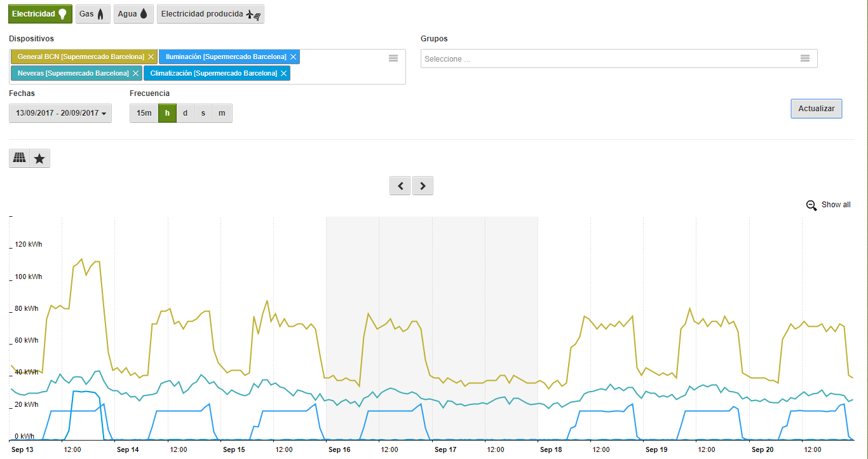
Task: Select the 15m frequency option
Action: pyautogui.click(x=144, y=113)
